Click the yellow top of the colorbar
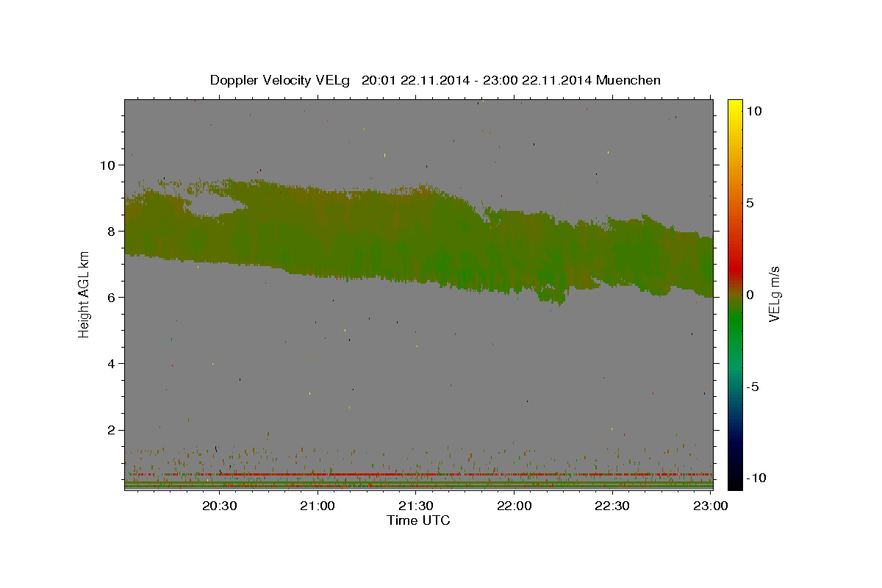 pyautogui.click(x=734, y=104)
